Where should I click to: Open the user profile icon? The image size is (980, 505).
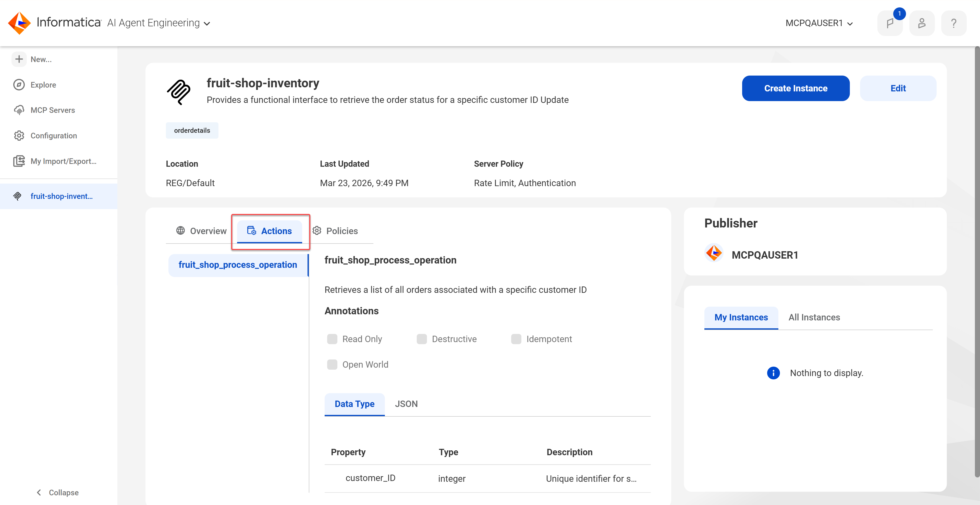pyautogui.click(x=922, y=23)
